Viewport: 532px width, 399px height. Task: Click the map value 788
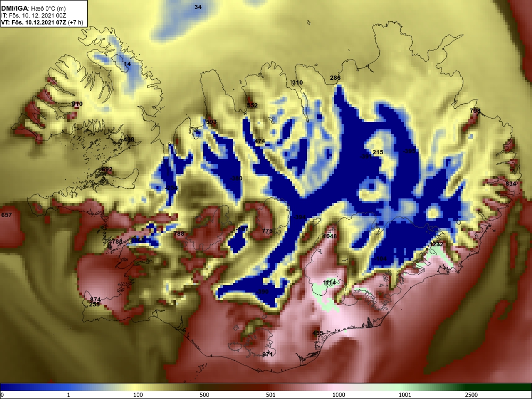(179, 234)
